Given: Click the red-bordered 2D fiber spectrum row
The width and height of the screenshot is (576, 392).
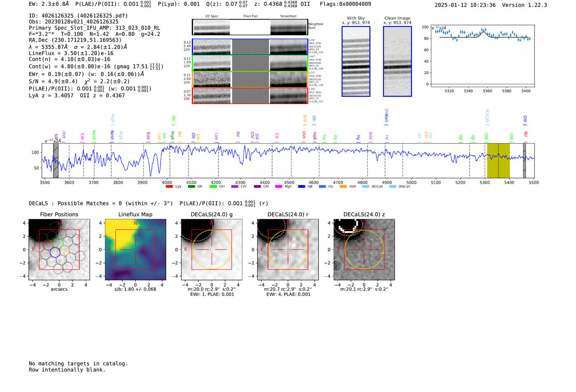Looking at the screenshot, I should point(250,95).
